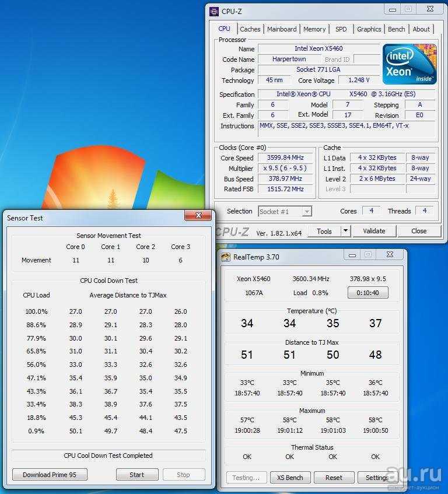Reset RealTemp min/max values
The width and height of the screenshot is (448, 494).
334,478
